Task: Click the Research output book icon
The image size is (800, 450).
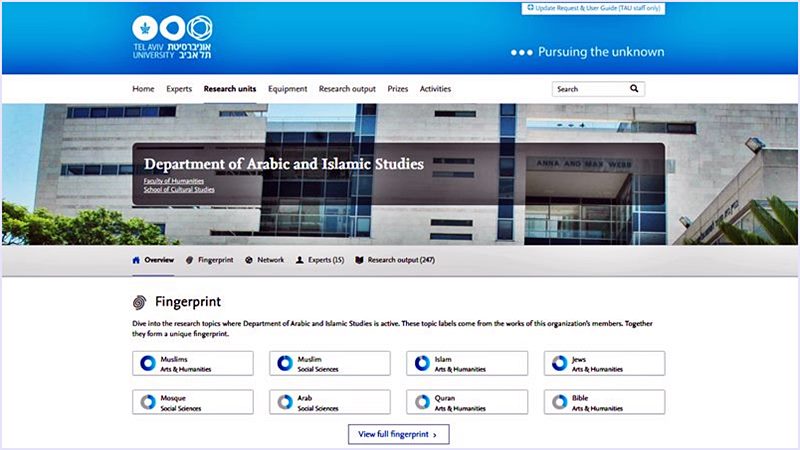Action: pos(359,260)
